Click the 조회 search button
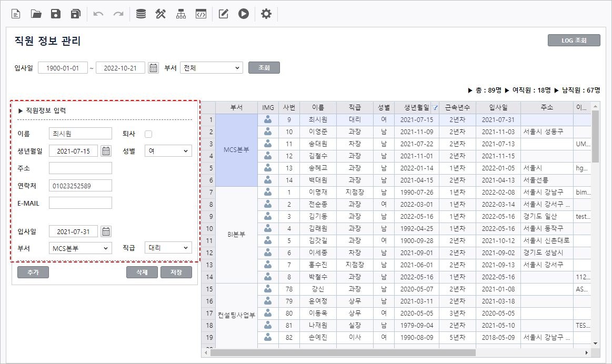612x364 pixels. click(264, 68)
